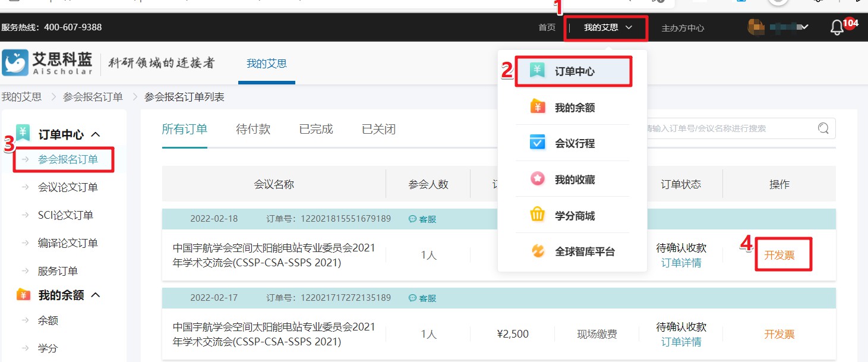Open the 订单中心 dropdown menu entry

573,71
